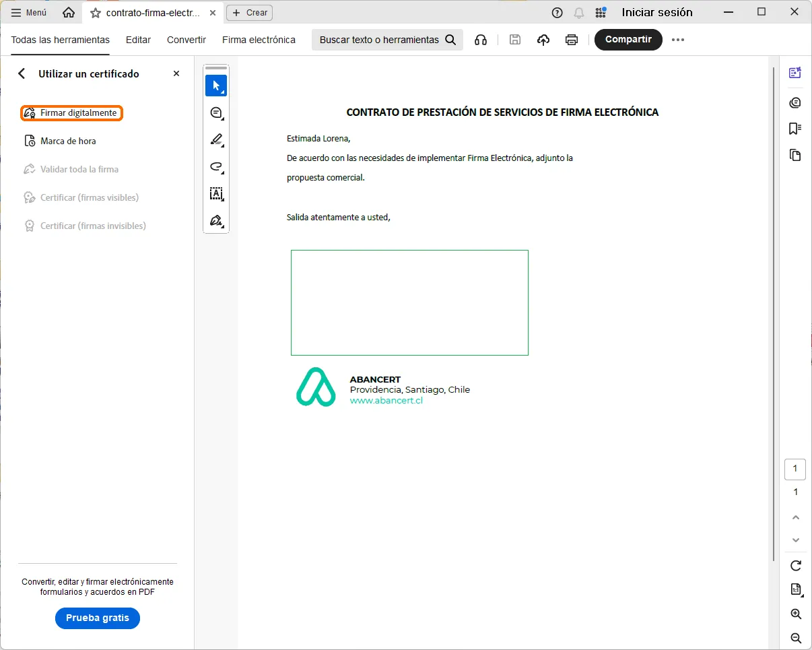The height and width of the screenshot is (650, 812).
Task: Select the add text box tool
Action: 216,193
